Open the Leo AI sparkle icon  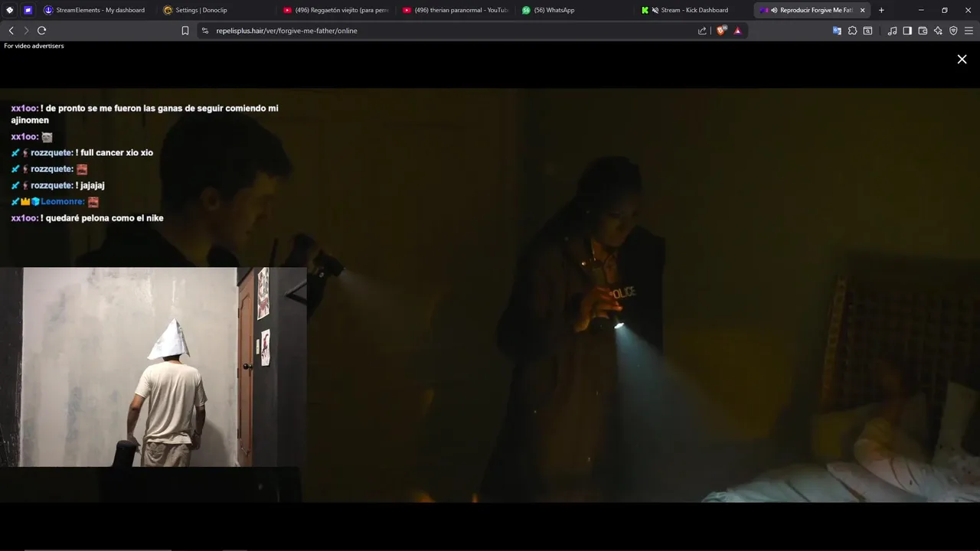(938, 31)
